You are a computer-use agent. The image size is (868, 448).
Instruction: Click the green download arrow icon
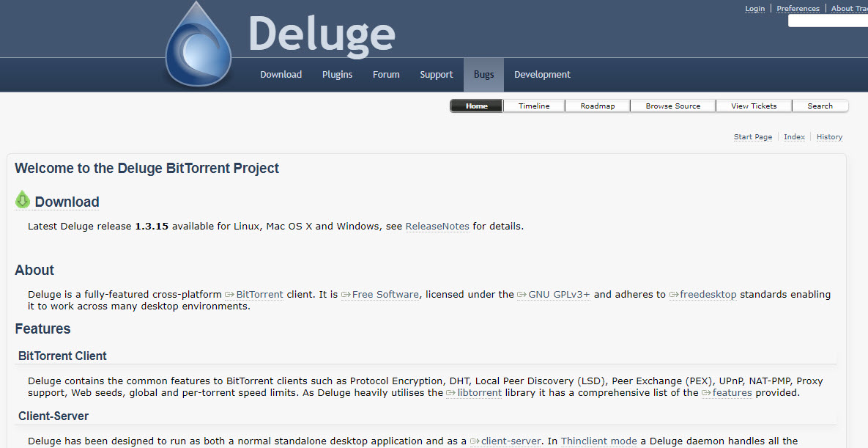tap(23, 200)
